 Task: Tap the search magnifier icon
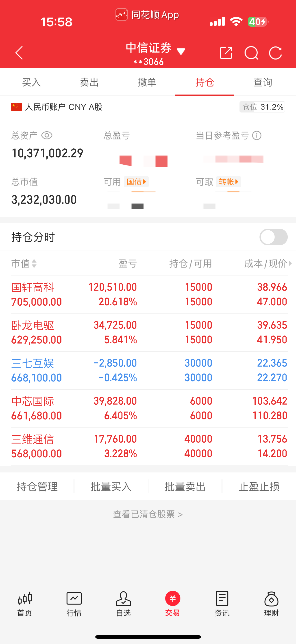coord(251,53)
